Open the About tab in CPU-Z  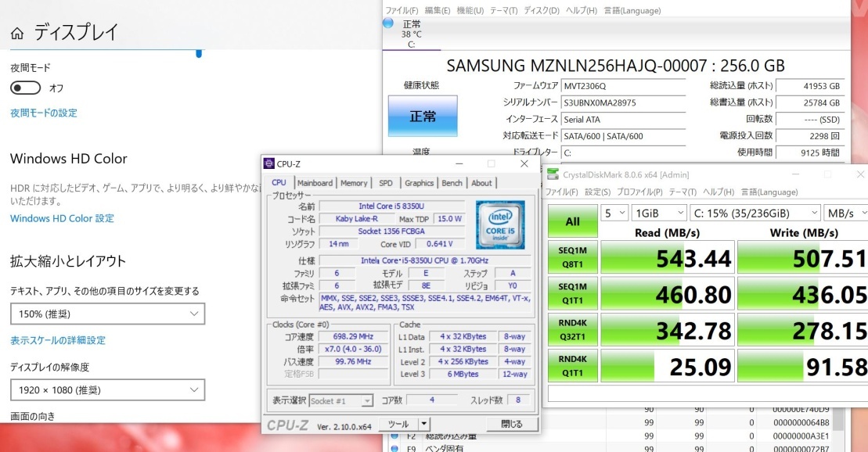[x=481, y=183]
